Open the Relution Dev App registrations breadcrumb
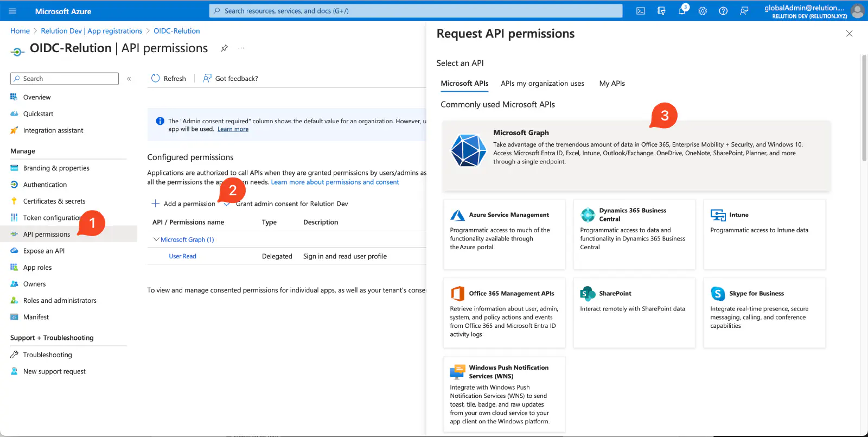 92,31
